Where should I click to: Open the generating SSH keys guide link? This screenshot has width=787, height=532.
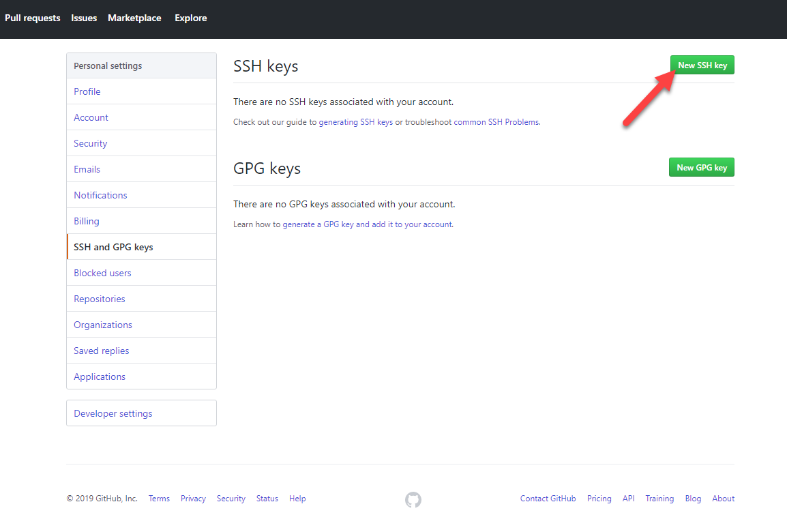(356, 122)
